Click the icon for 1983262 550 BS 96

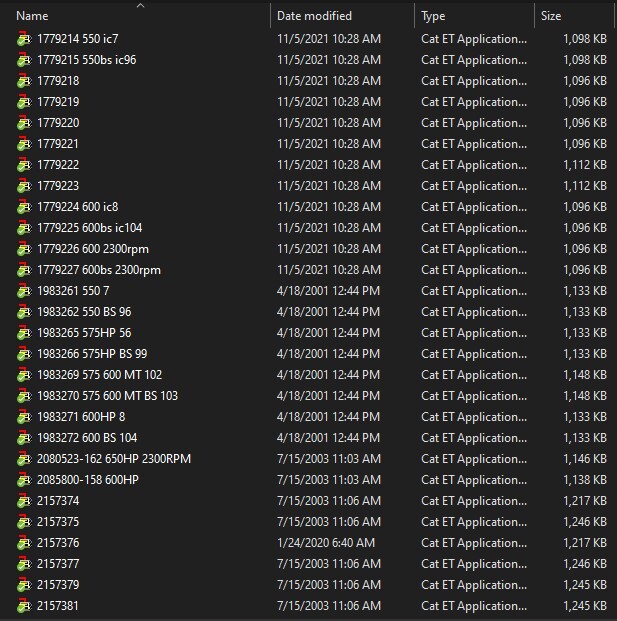coord(24,312)
